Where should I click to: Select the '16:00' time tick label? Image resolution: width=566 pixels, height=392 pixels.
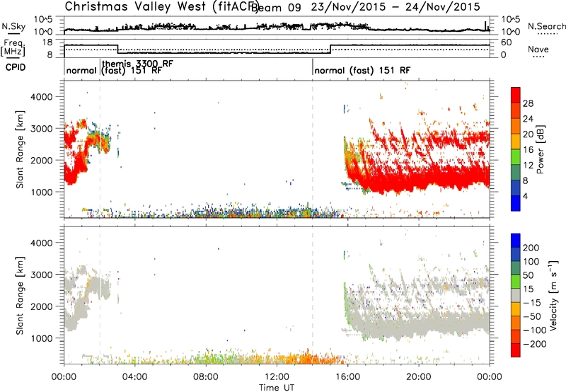[347, 377]
